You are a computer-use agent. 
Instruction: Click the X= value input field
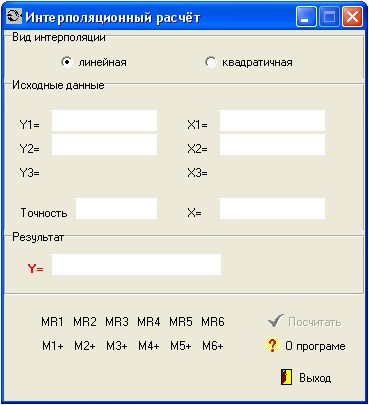coord(272,209)
